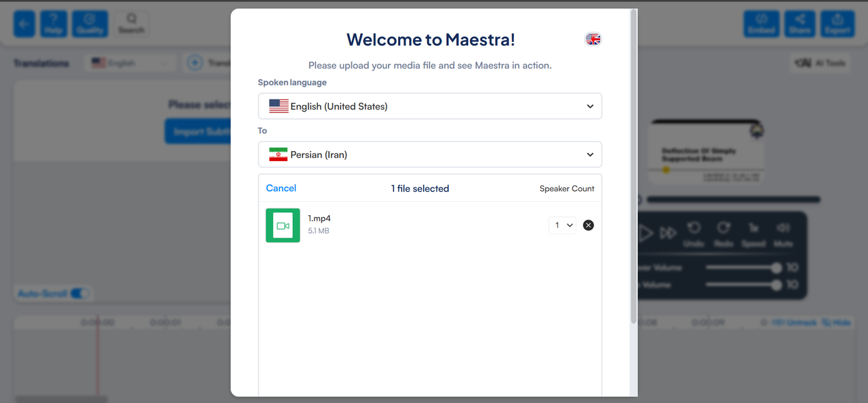
Task: Click the 'Speaker Count' column label
Action: (567, 188)
